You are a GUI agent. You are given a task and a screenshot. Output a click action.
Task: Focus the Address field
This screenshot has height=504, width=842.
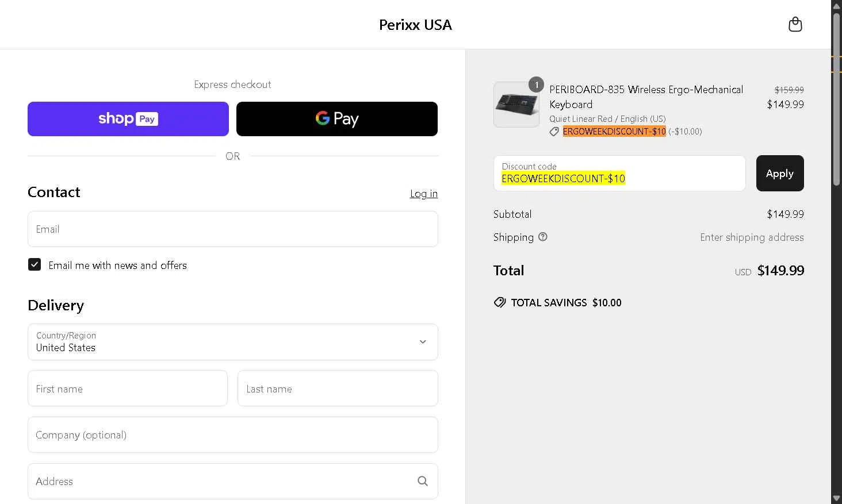[233, 481]
